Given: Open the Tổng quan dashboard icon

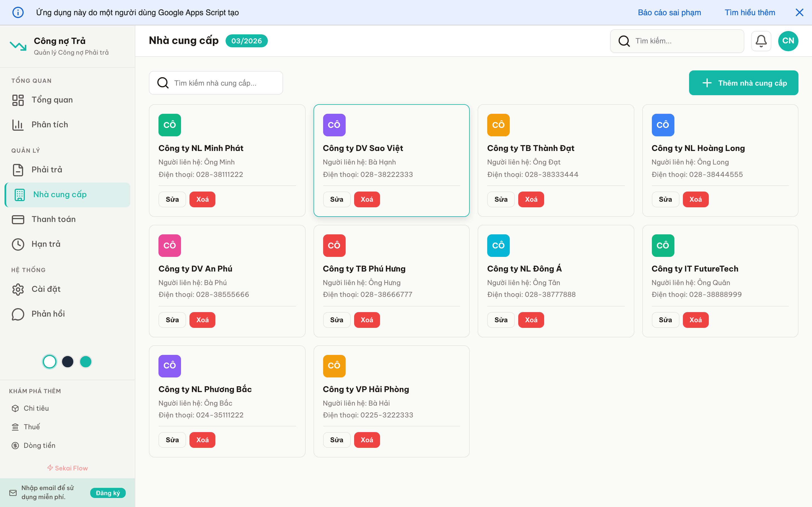Looking at the screenshot, I should pyautogui.click(x=18, y=100).
